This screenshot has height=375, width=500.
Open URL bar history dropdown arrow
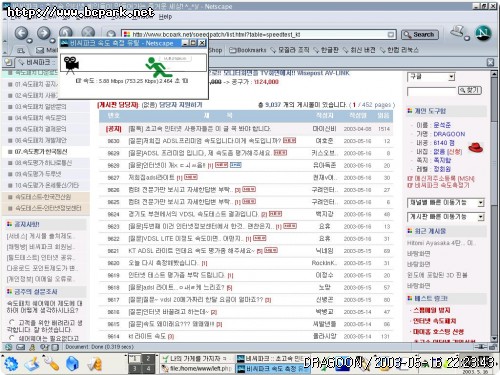(x=391, y=34)
